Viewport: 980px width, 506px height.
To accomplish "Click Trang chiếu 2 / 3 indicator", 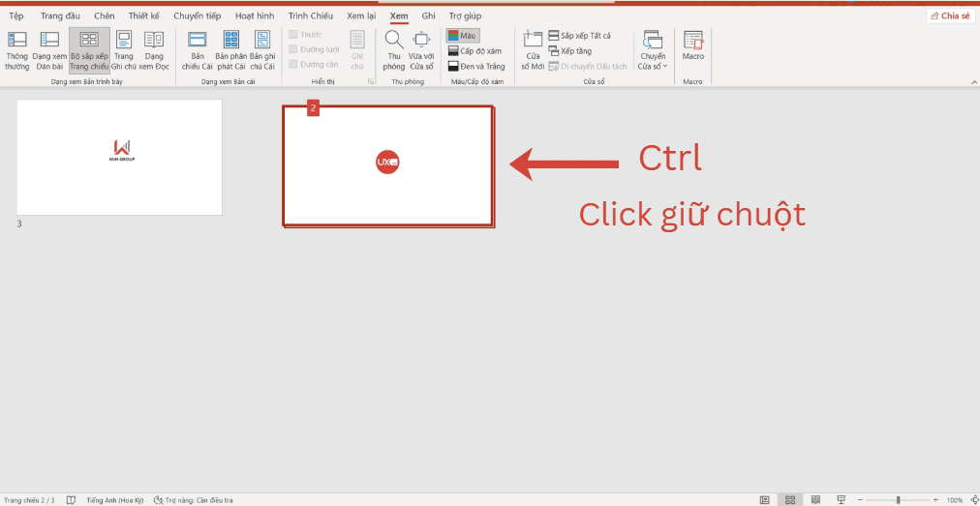I will (29, 500).
